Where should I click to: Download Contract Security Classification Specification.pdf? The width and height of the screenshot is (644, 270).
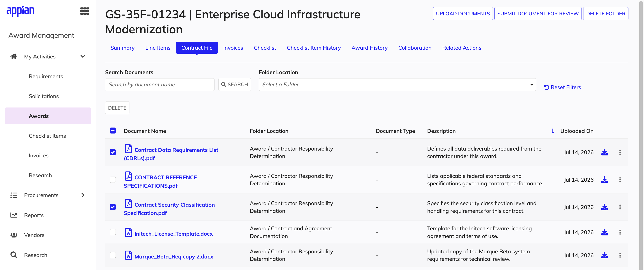[604, 207]
